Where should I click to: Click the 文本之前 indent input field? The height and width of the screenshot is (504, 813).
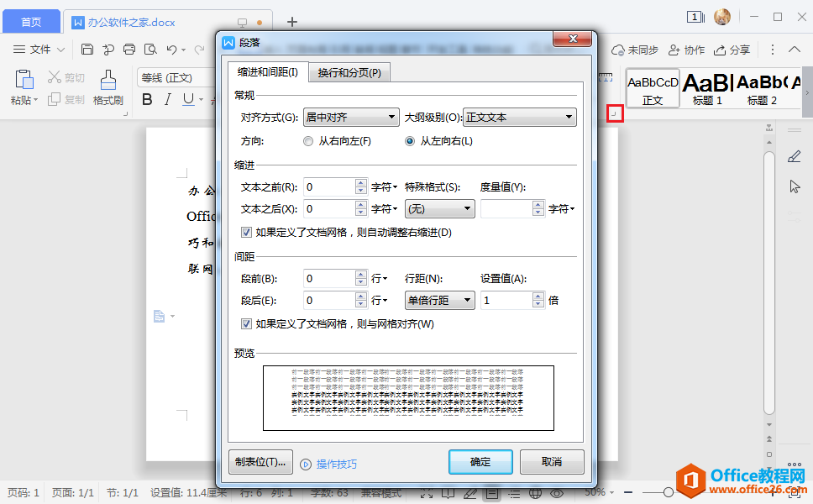[x=329, y=187]
